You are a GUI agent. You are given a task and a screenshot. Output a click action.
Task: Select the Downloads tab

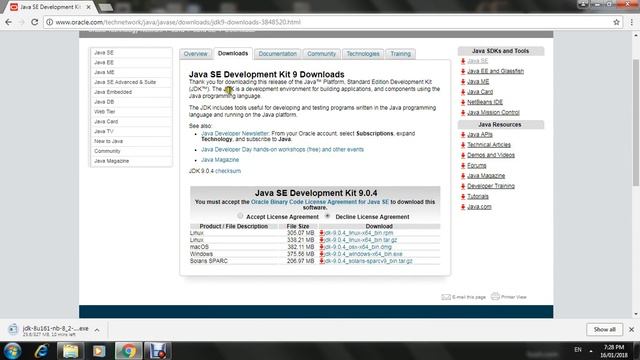pos(233,53)
